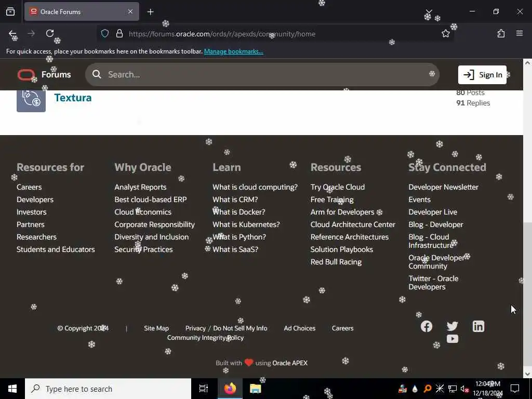Click the Oracle APEX link

290,363
